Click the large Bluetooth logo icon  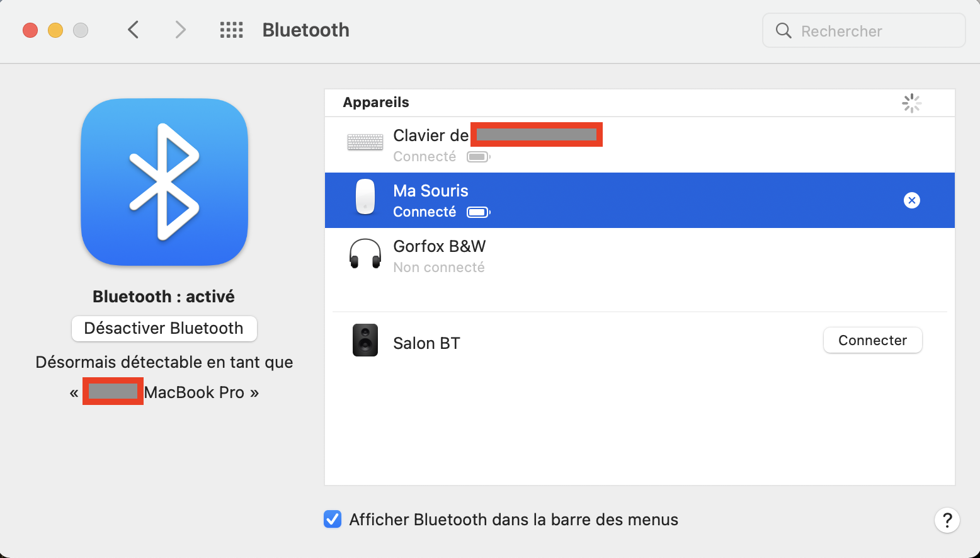click(164, 182)
